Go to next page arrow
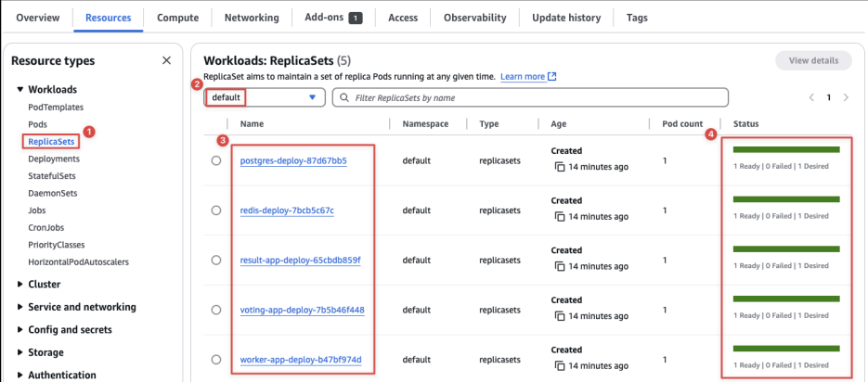The image size is (868, 382). [x=846, y=98]
